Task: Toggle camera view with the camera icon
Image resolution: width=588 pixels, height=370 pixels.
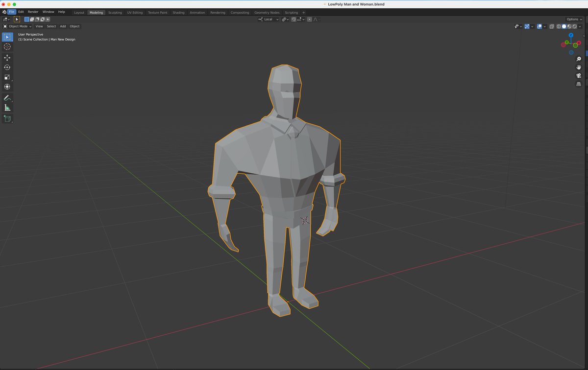Action: pyautogui.click(x=579, y=76)
